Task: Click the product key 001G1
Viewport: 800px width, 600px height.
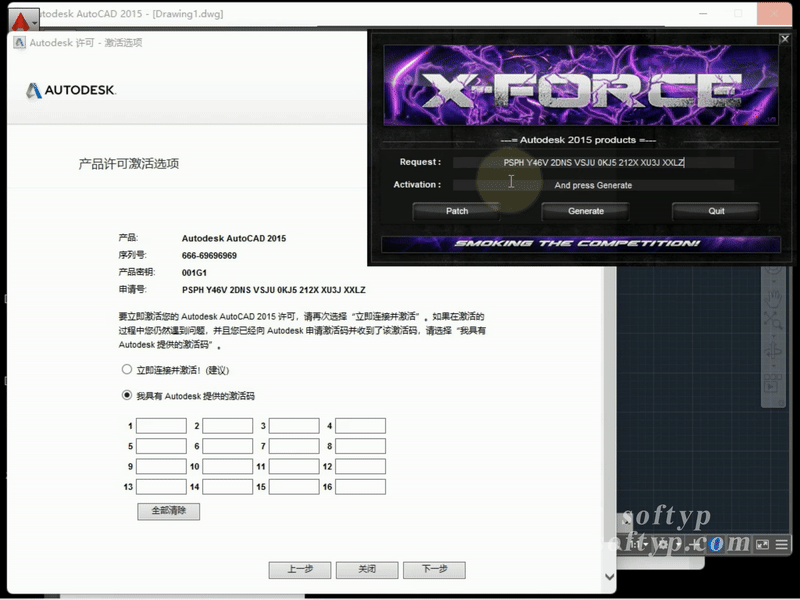Action: [194, 273]
